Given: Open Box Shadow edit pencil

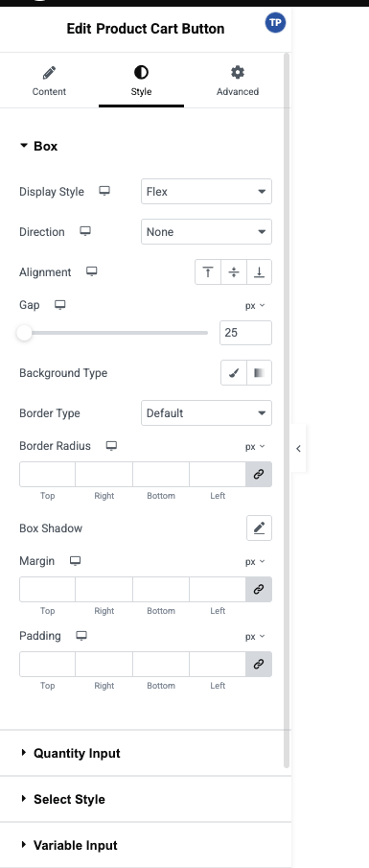Looking at the screenshot, I should tap(259, 528).
